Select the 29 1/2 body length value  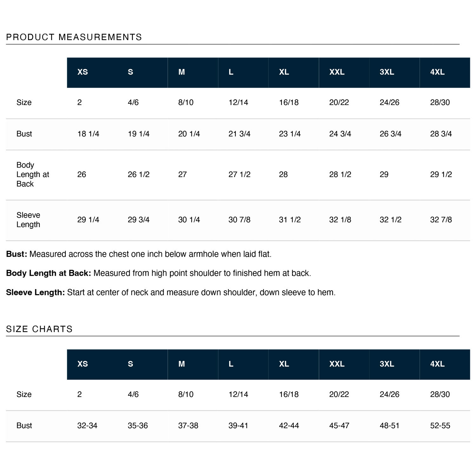coord(441,174)
